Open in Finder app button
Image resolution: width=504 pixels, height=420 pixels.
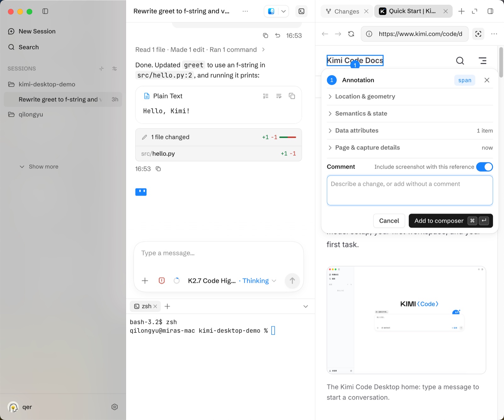pos(271,11)
